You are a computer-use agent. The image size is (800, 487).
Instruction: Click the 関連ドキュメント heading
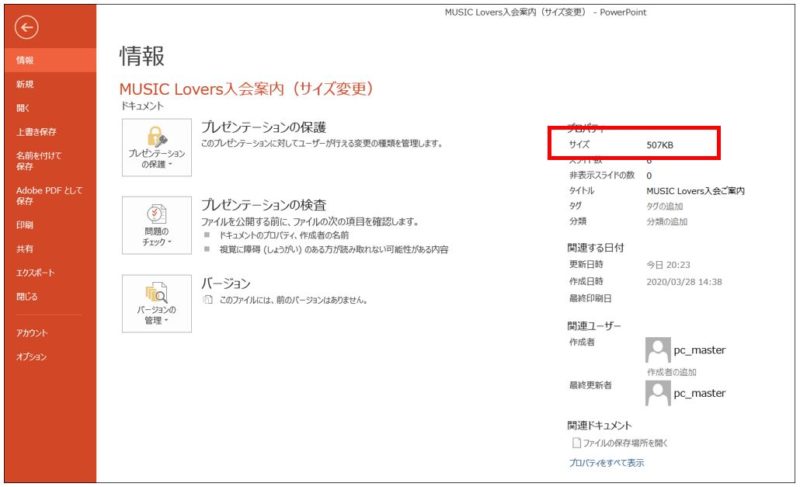[599, 425]
